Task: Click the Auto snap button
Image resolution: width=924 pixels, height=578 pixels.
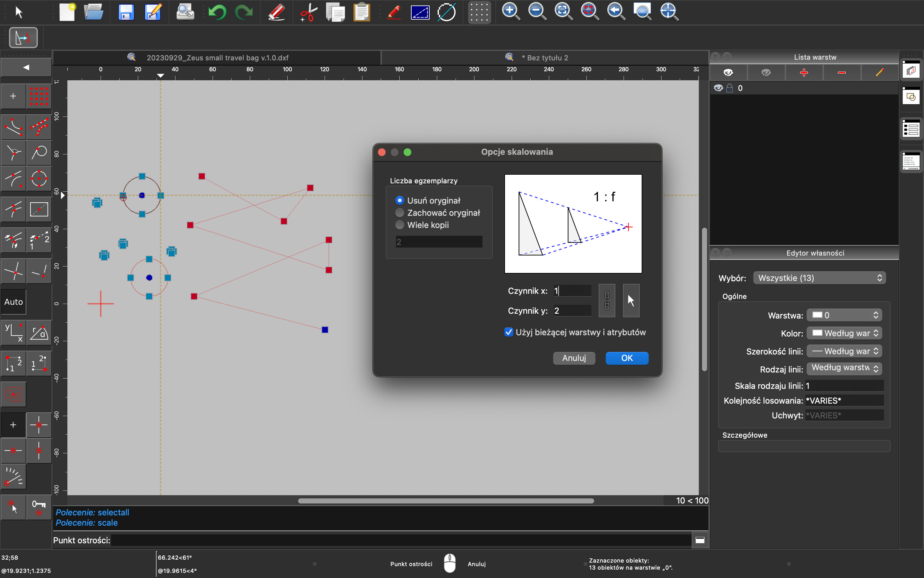Action: click(13, 302)
